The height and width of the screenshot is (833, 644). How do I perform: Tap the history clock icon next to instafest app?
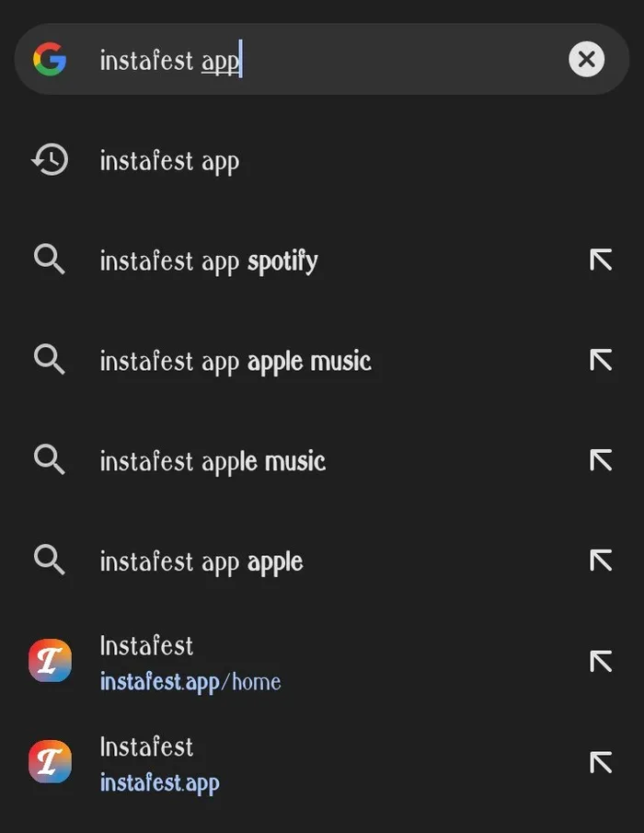point(49,159)
